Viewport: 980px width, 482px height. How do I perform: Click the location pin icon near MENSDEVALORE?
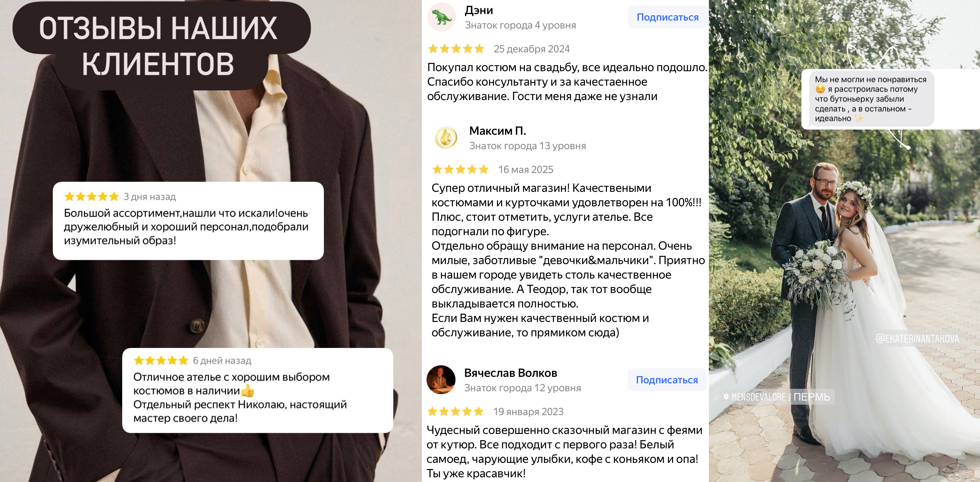726,397
